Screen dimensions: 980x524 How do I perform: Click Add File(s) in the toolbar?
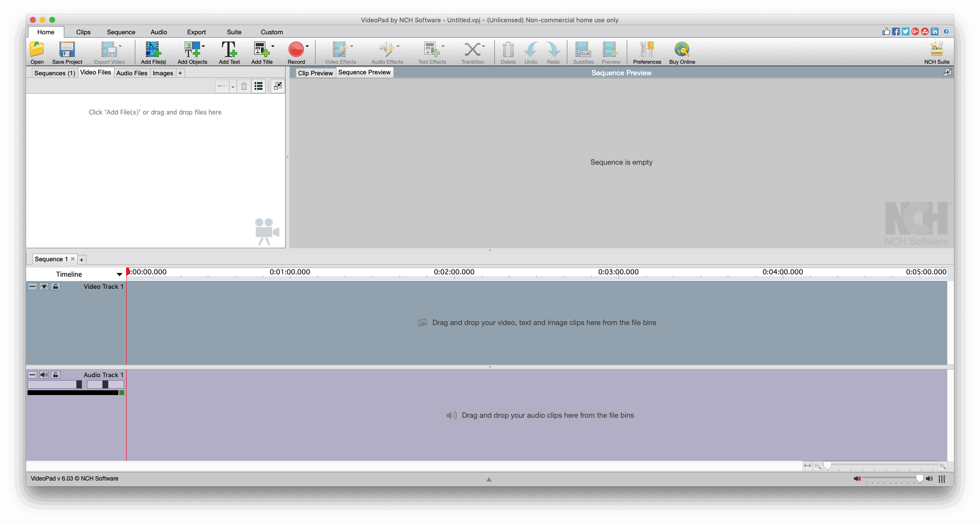click(x=153, y=52)
